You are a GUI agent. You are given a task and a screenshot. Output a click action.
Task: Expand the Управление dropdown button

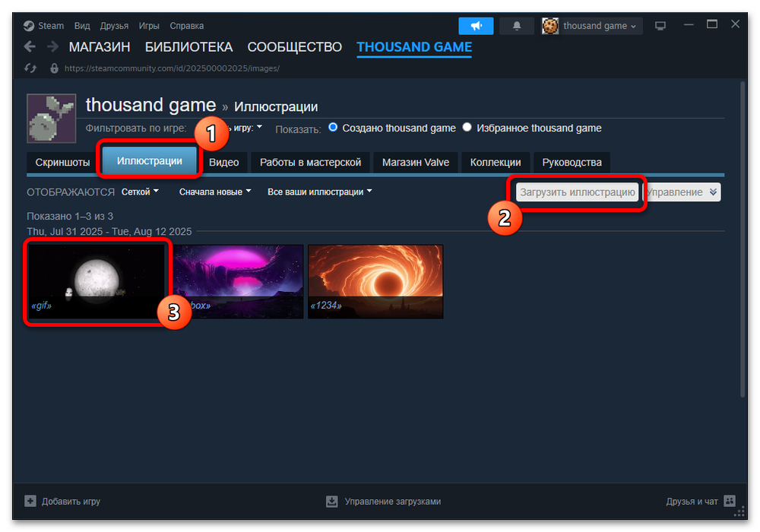pos(683,192)
